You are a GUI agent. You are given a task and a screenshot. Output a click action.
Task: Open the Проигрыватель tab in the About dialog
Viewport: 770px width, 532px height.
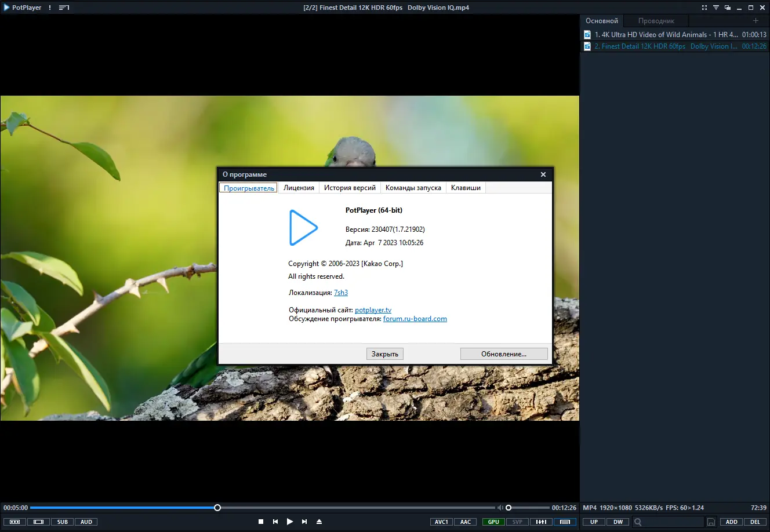point(249,188)
